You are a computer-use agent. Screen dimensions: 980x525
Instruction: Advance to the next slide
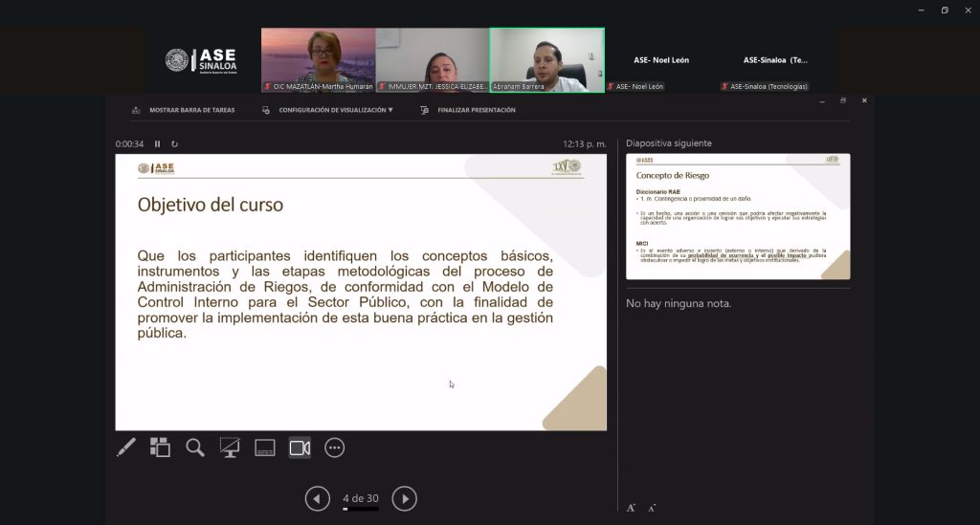click(405, 498)
